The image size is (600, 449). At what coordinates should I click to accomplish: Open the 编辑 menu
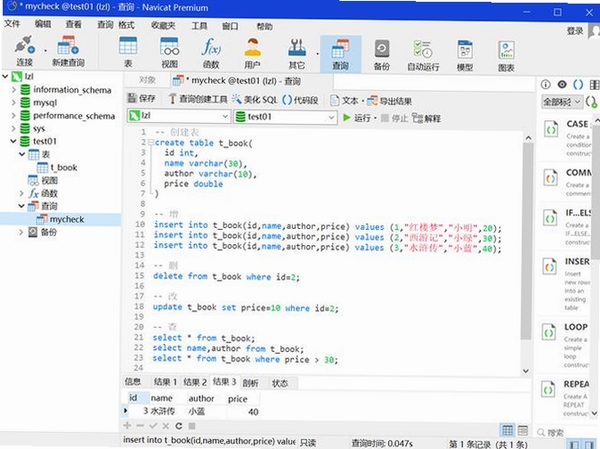coord(43,24)
